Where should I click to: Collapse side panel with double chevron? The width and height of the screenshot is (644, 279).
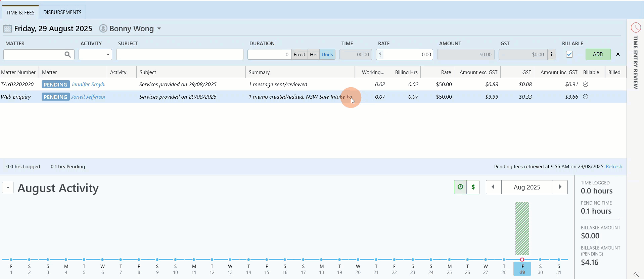[x=636, y=274]
